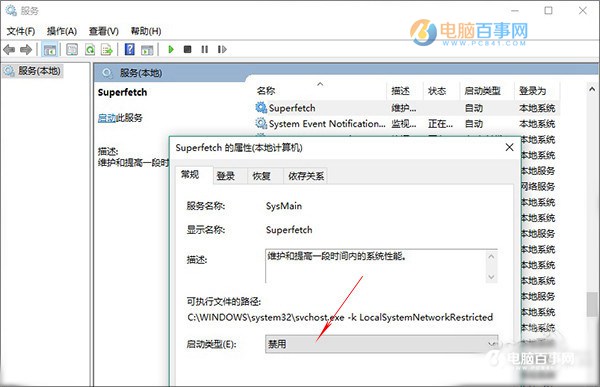
Task: Maximize the Services window
Action: coord(548,10)
